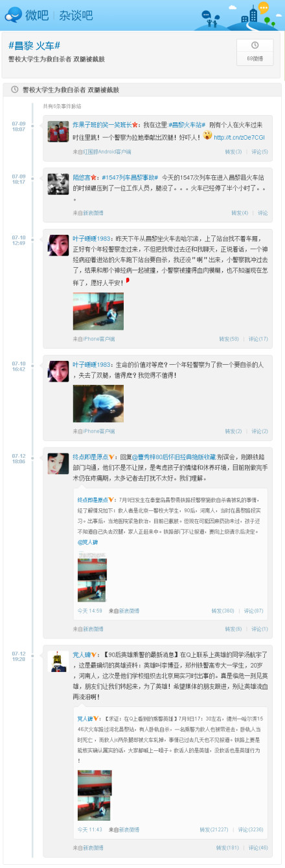Open the @曹秀梓80后怀旧经典物版收藏 mention
The image size is (285, 868).
pos(175,457)
